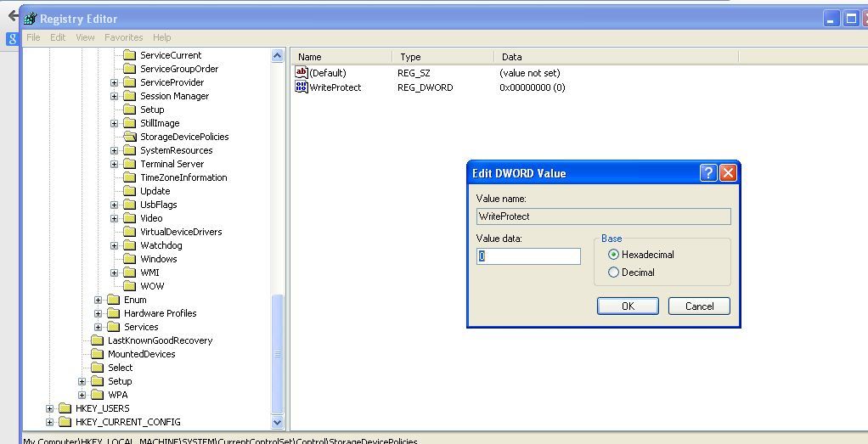Cancel the Edit DWORD Value dialog
This screenshot has height=444, width=868.
point(699,306)
